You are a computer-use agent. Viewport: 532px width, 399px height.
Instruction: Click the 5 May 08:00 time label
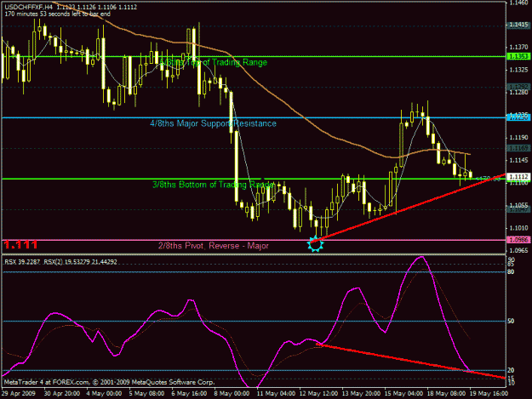tap(146, 394)
